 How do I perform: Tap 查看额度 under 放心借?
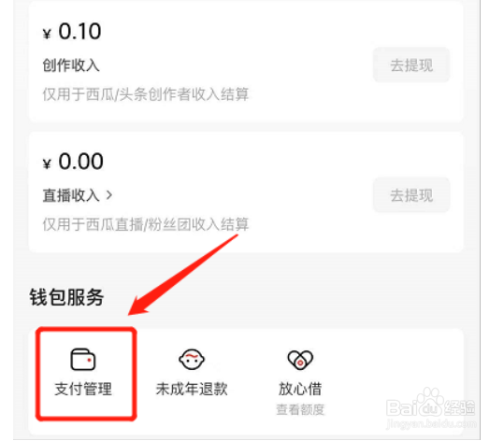click(x=300, y=409)
